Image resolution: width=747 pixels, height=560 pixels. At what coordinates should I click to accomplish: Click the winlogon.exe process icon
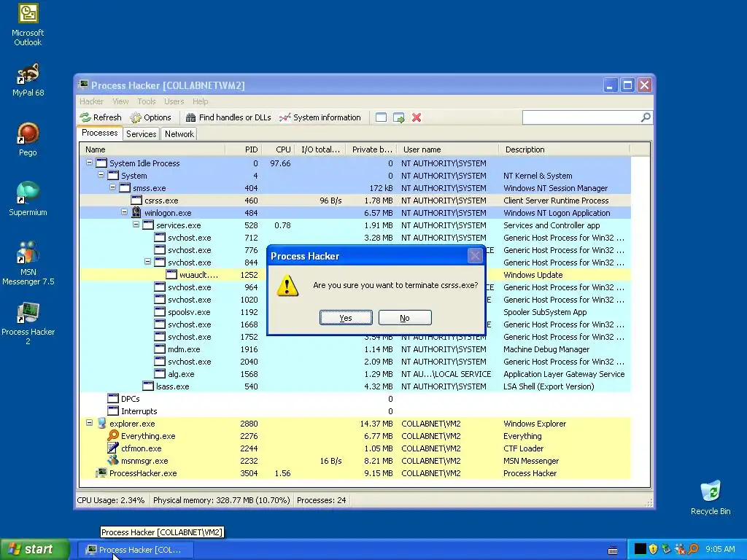(136, 212)
